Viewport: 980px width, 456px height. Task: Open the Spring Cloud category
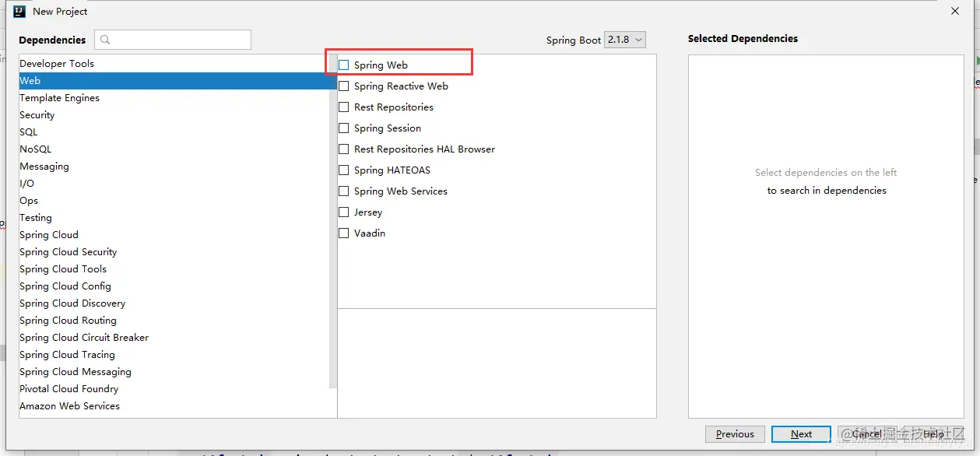click(174, 235)
